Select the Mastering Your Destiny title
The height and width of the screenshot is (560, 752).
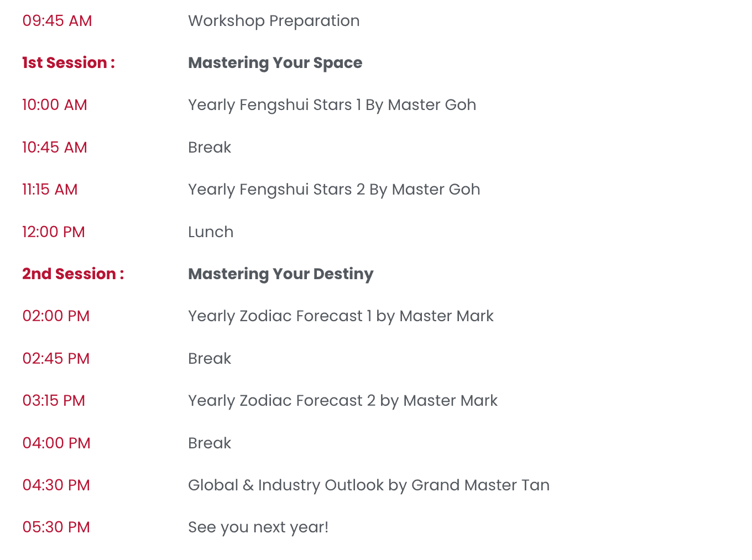point(281,274)
